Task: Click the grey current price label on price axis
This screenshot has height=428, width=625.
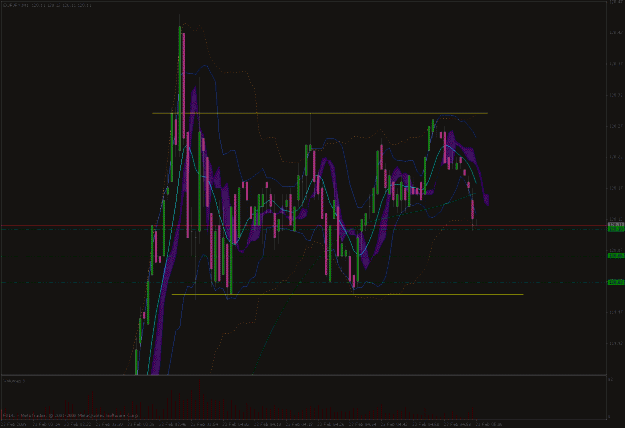Action: click(616, 225)
